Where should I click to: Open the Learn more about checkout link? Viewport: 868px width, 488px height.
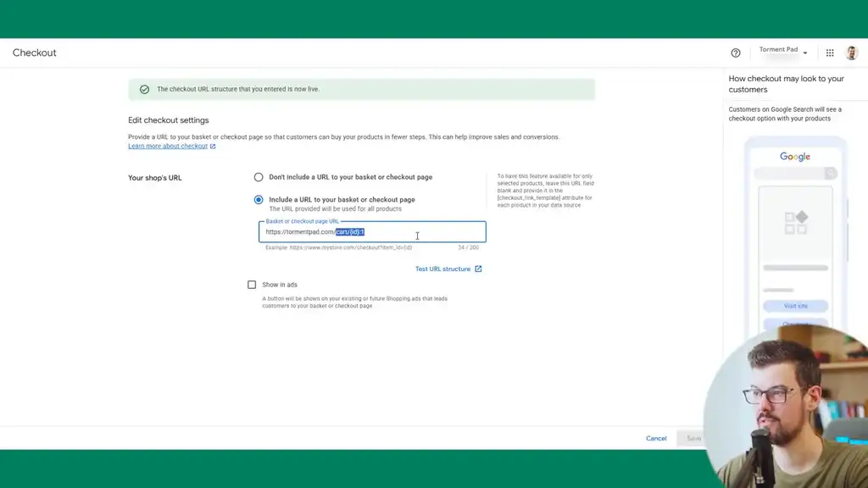pos(167,146)
